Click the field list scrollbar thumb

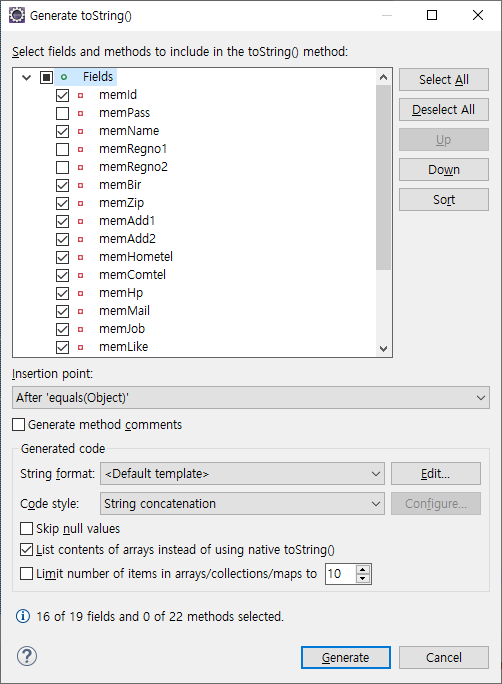coord(383,177)
